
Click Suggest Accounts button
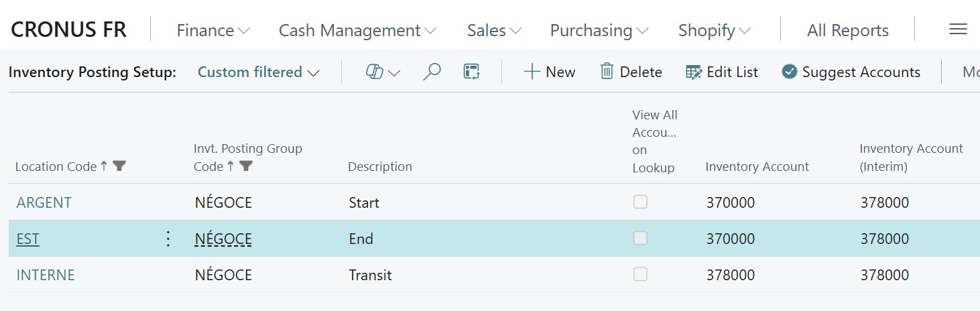tap(851, 72)
